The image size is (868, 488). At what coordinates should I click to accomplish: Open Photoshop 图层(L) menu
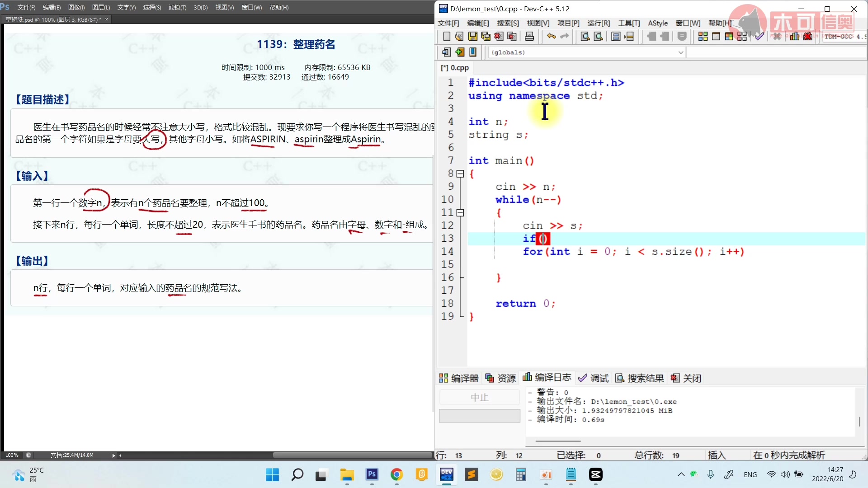(x=101, y=8)
